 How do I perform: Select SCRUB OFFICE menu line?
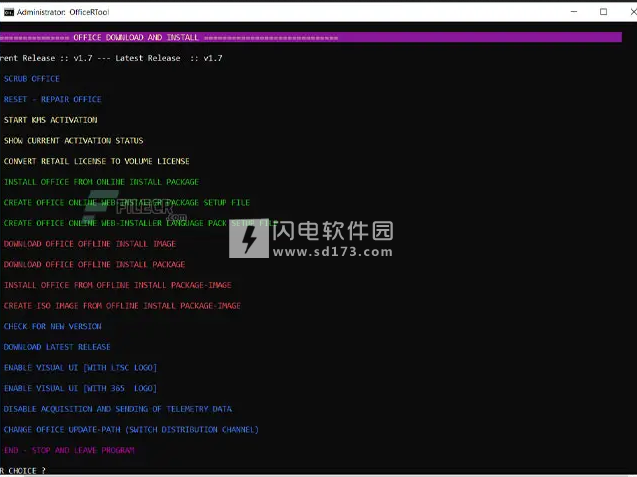pyautogui.click(x=32, y=79)
